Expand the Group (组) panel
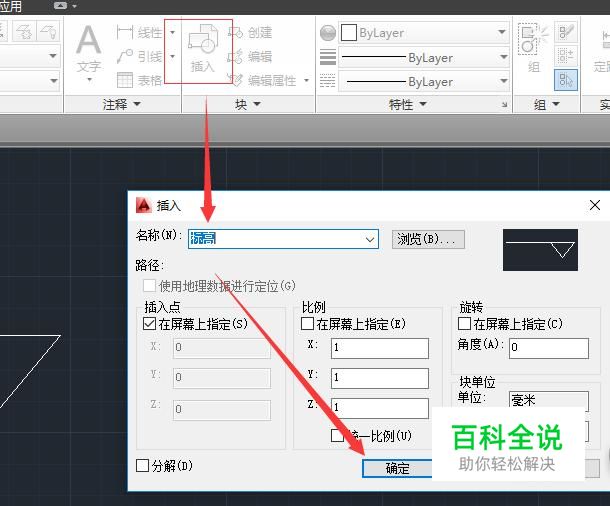The width and height of the screenshot is (610, 506). pyautogui.click(x=547, y=104)
